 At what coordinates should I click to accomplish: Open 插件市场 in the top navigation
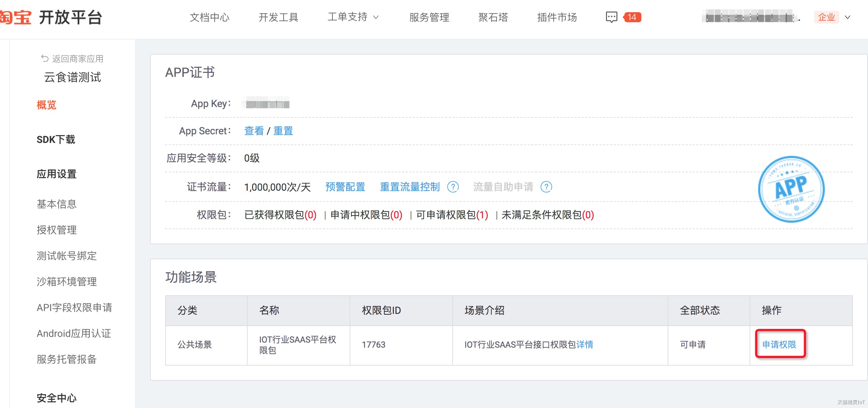pyautogui.click(x=557, y=17)
